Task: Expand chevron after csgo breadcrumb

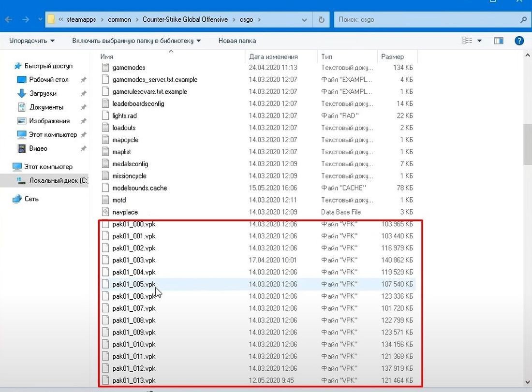Action: [259, 20]
